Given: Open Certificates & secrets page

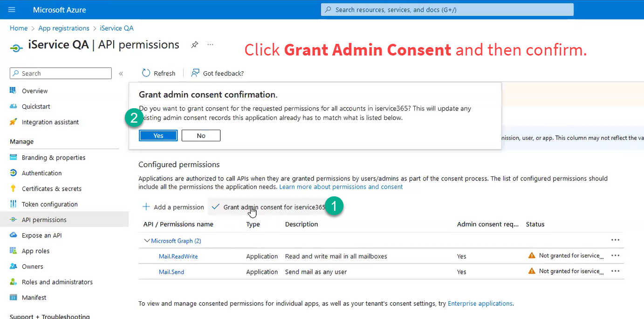Looking at the screenshot, I should click(x=52, y=189).
